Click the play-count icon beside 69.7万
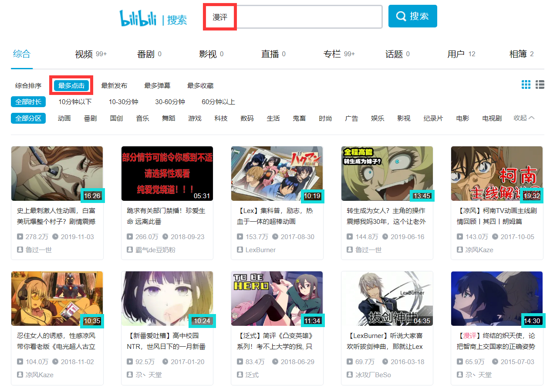550x392 pixels. tap(350, 362)
